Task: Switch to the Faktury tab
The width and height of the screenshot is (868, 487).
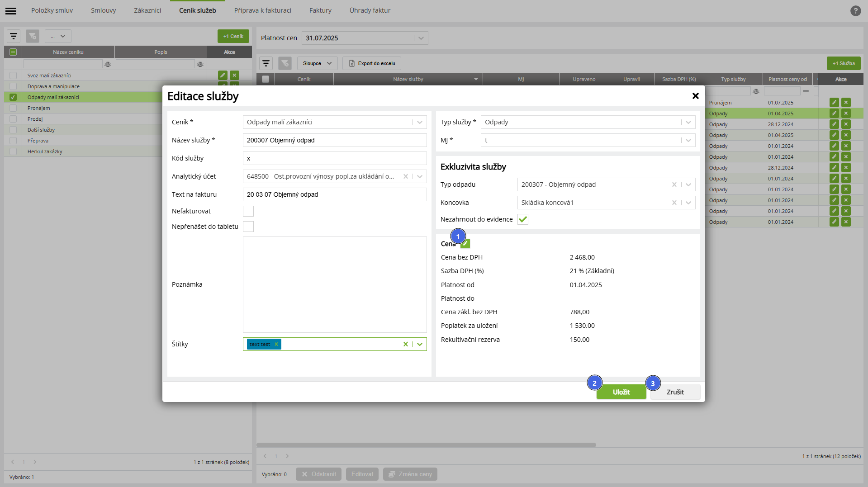Action: click(x=320, y=10)
